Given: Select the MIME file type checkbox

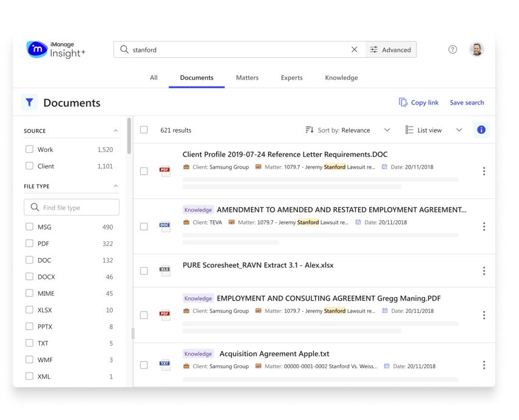Looking at the screenshot, I should (29, 293).
